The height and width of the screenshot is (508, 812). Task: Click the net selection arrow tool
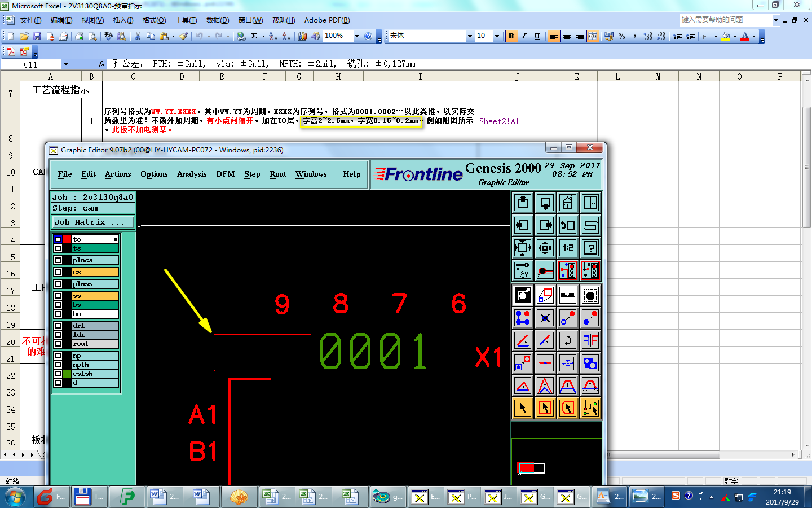point(590,408)
